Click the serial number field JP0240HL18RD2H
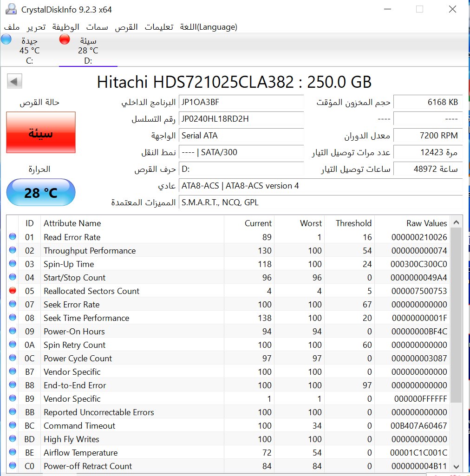The image size is (470, 476). [x=242, y=119]
